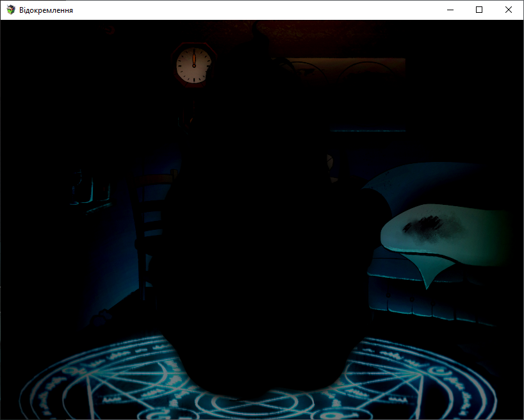Click the stained pillow on the bed

coord(446,234)
